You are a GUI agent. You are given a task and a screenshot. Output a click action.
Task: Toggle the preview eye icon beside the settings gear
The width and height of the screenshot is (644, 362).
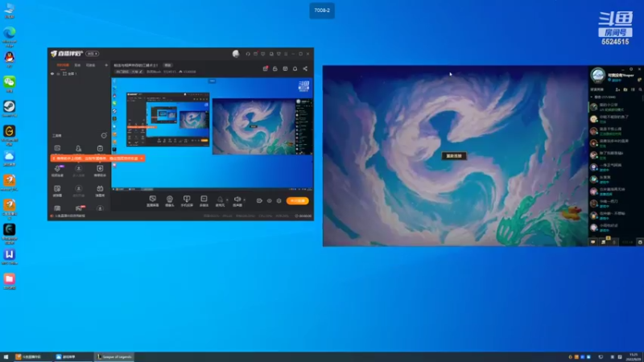[x=270, y=200]
